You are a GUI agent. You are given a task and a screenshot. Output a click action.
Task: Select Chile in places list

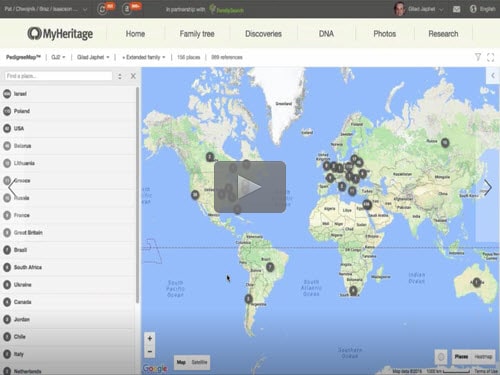[x=68, y=337]
